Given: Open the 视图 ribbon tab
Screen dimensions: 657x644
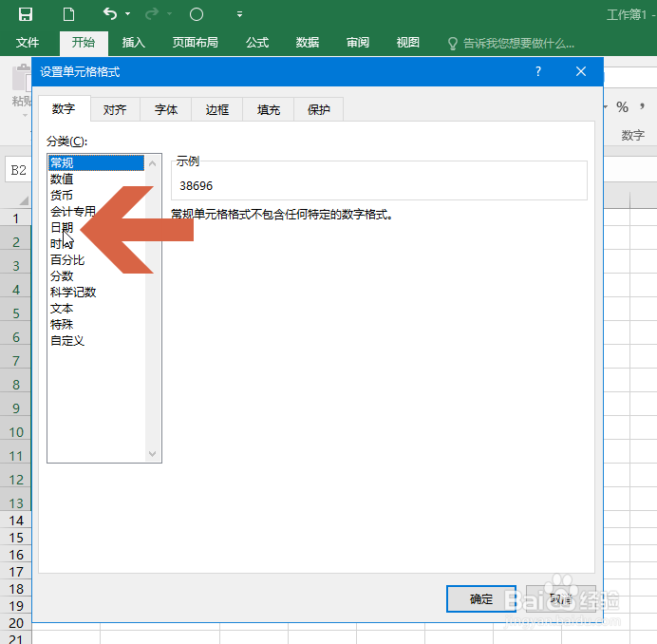Looking at the screenshot, I should (408, 43).
